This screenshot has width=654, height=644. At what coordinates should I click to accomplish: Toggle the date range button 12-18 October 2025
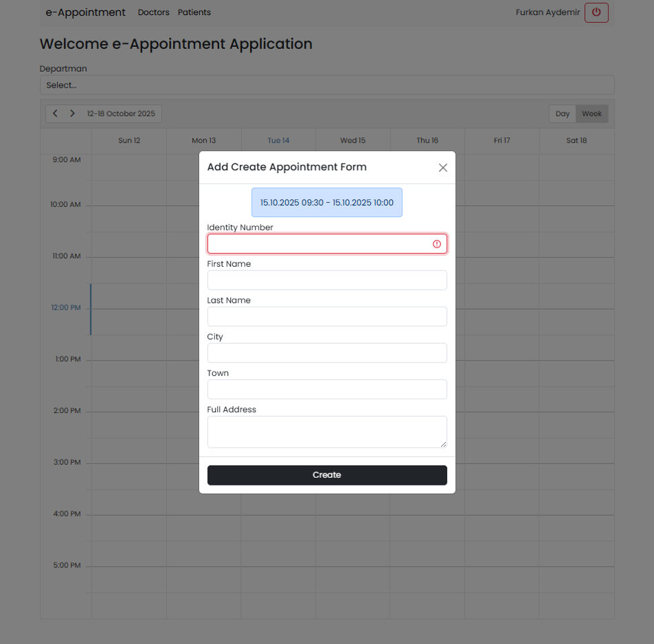click(121, 113)
